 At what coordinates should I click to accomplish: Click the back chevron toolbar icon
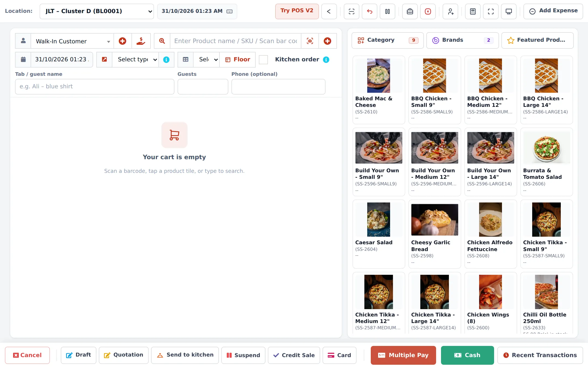point(329,11)
